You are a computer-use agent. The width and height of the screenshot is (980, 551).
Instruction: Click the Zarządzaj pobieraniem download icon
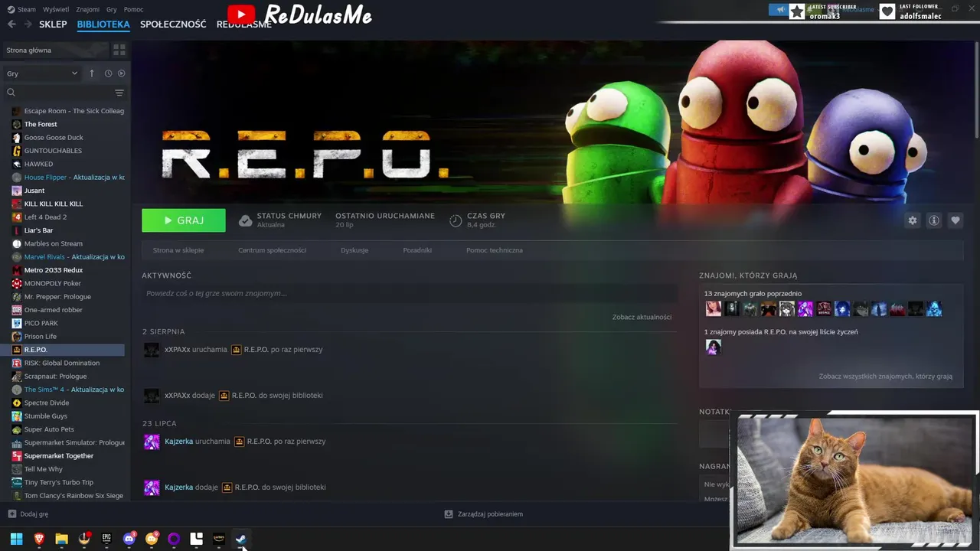pyautogui.click(x=449, y=514)
